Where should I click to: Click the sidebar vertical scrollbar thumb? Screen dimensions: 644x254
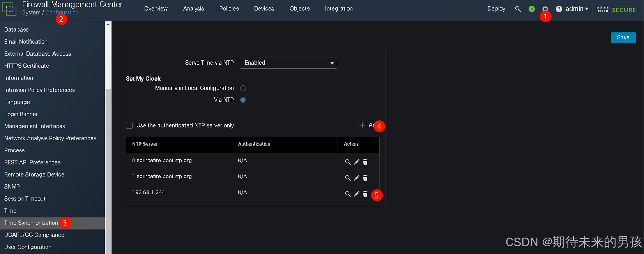(108, 171)
